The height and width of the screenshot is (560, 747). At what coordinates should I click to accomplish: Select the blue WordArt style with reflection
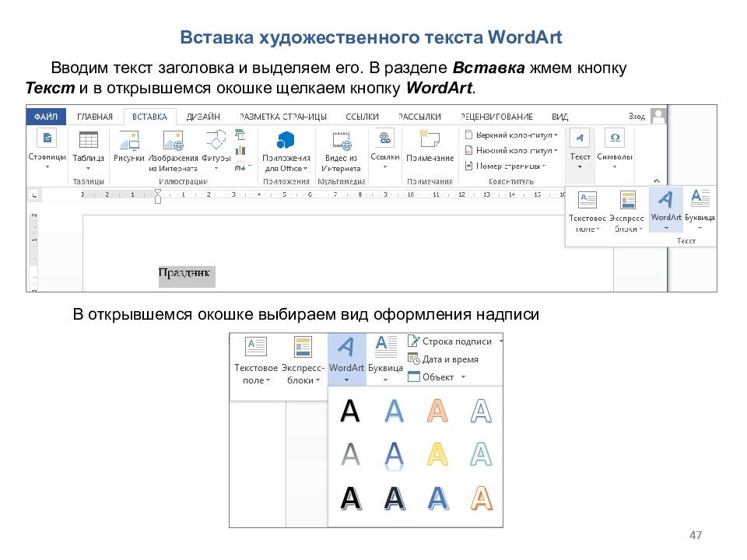(394, 455)
